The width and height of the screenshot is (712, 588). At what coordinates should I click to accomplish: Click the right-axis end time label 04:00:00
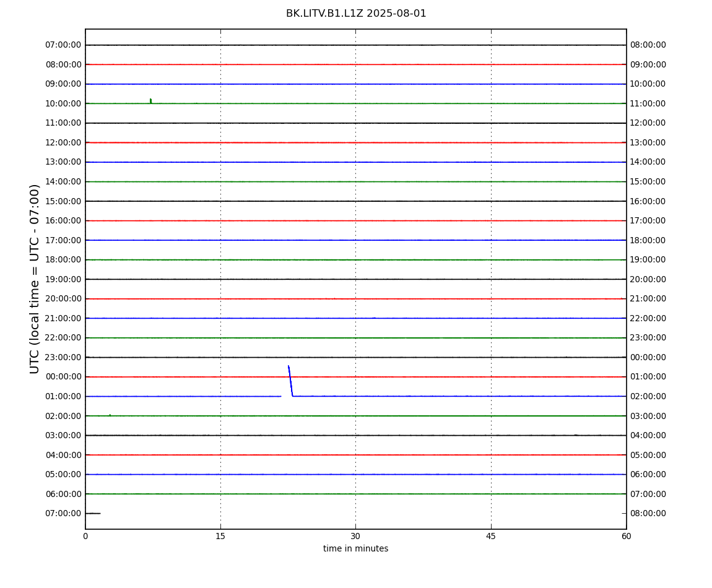[x=648, y=436]
